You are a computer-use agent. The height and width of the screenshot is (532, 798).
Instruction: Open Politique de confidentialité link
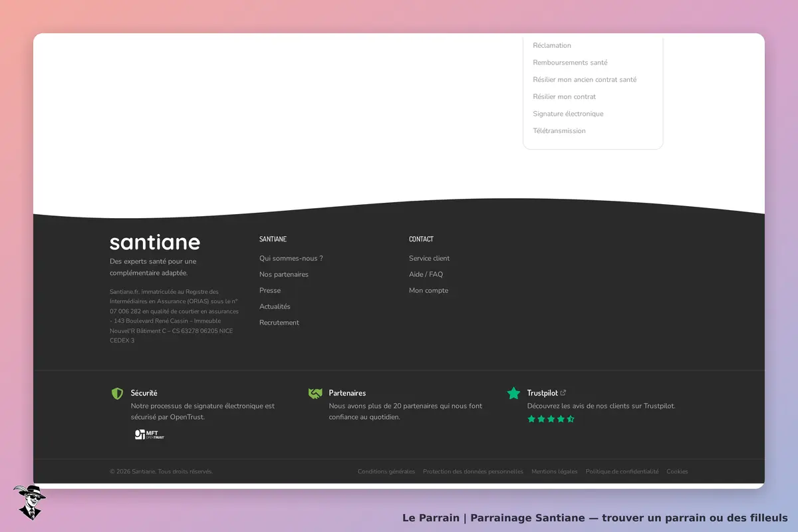click(x=622, y=471)
